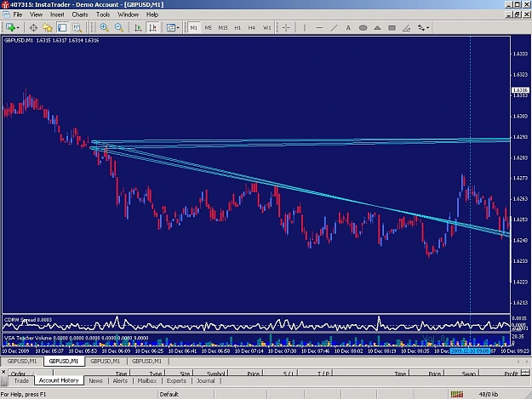Click the highlighted date label on time axis
This screenshot has width=532, height=399.
(x=470, y=351)
